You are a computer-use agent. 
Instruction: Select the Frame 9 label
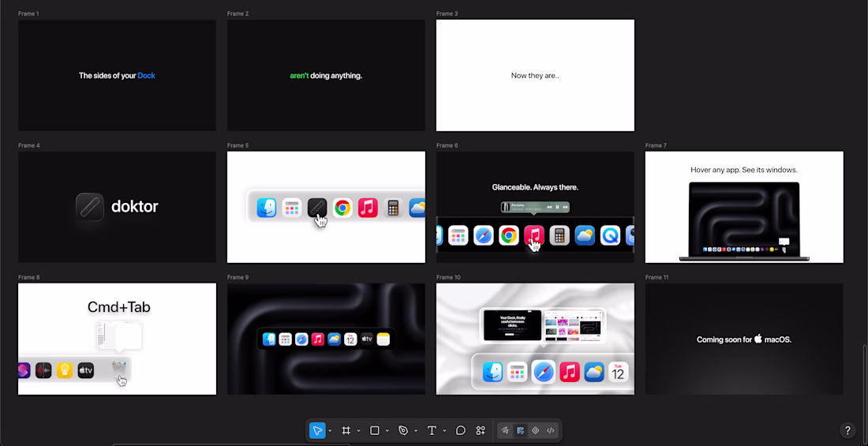(x=238, y=277)
